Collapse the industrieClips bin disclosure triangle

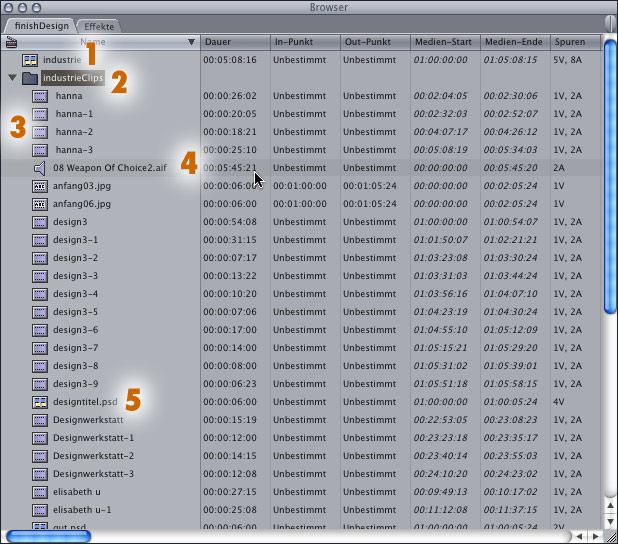coord(12,78)
